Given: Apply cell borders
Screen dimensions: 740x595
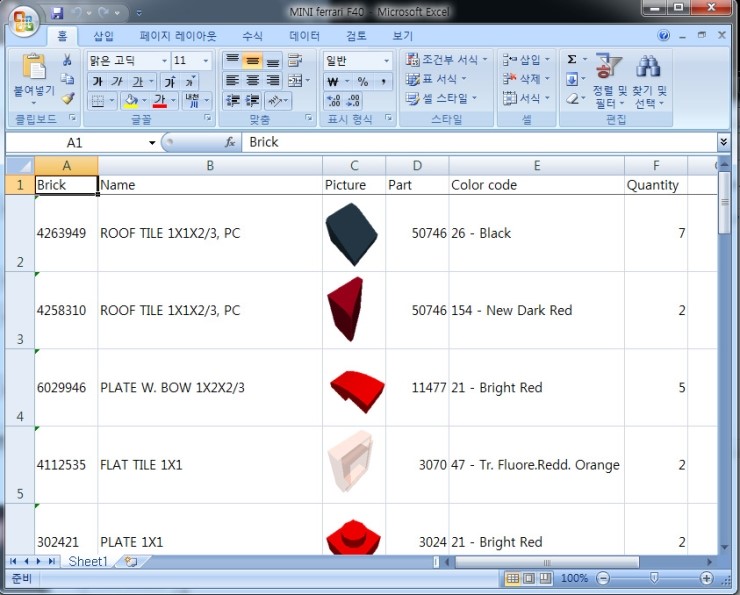Looking at the screenshot, I should tap(98, 101).
